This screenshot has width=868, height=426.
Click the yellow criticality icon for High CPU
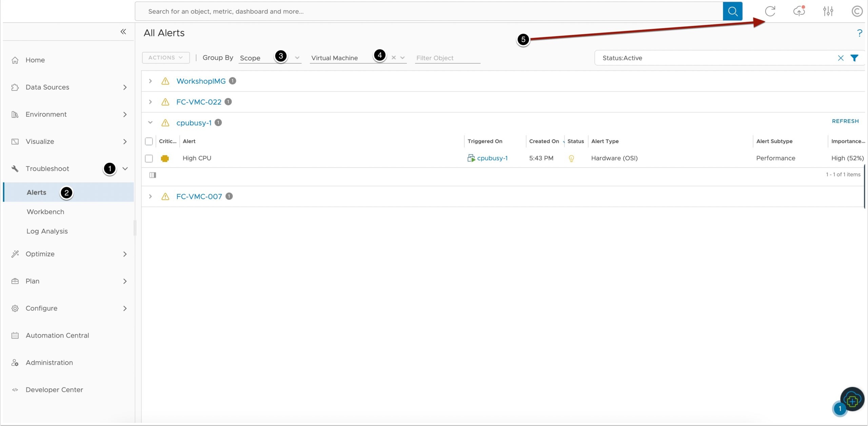165,158
